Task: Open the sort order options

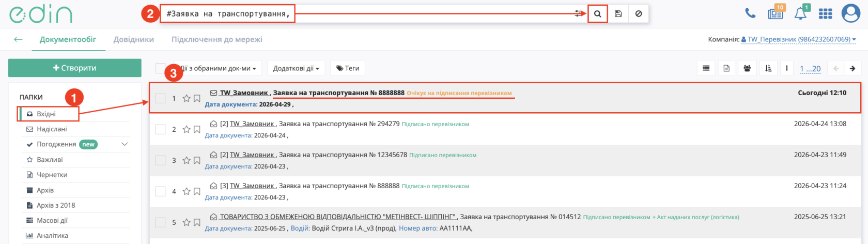Action: 768,68
